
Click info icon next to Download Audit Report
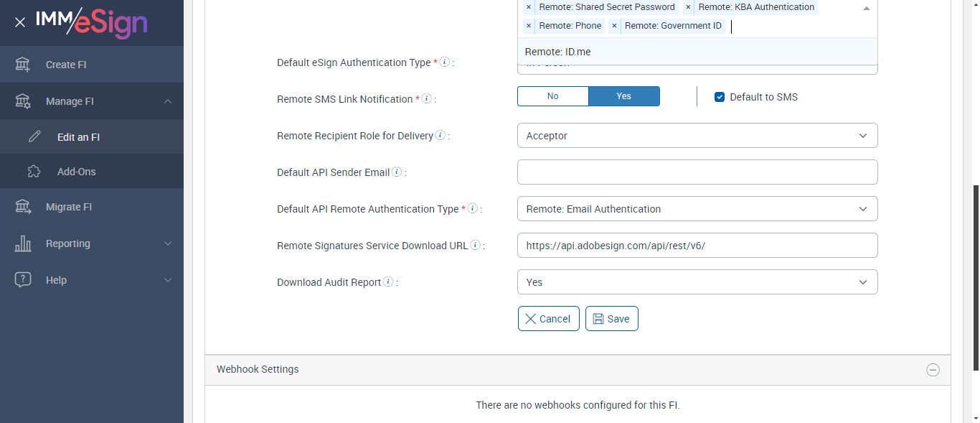click(x=388, y=282)
